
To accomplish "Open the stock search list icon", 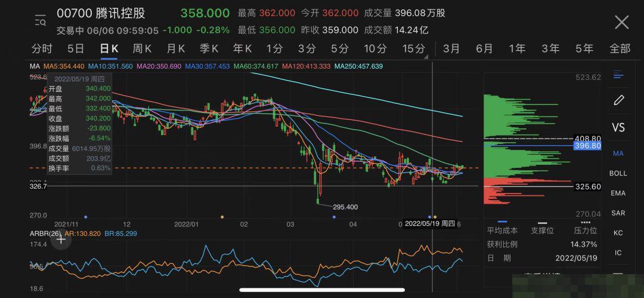I will (41, 20).
